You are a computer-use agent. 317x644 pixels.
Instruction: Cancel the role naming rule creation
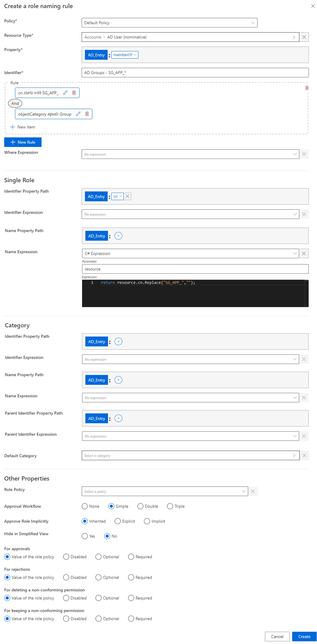point(277,637)
